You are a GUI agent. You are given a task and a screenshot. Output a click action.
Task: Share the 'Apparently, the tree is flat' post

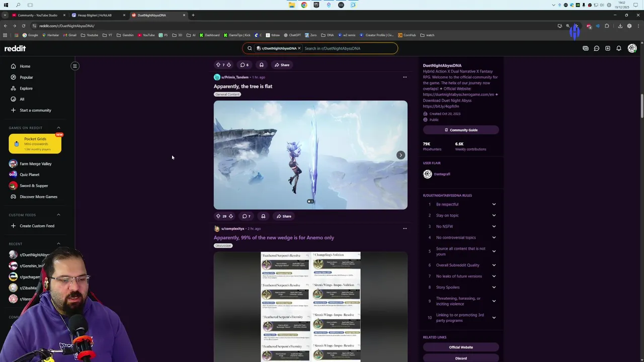pyautogui.click(x=284, y=216)
